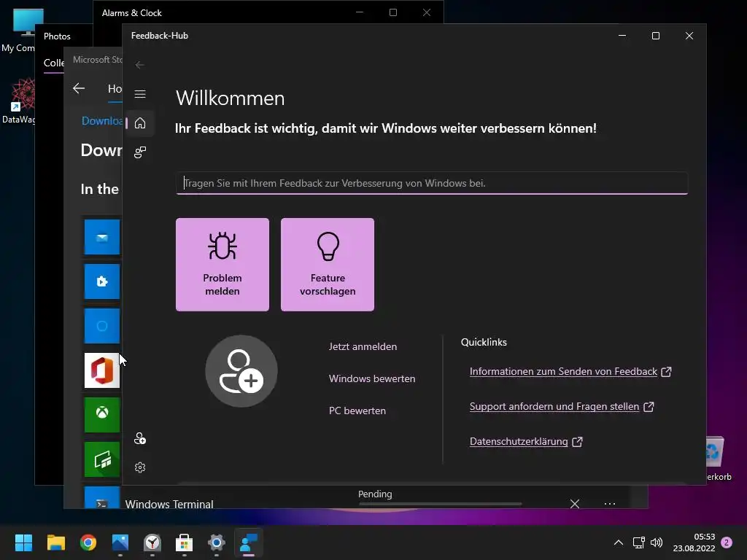The width and height of the screenshot is (747, 560).
Task: Click the Mail app tile in Microsoft Store
Action: coord(102,237)
